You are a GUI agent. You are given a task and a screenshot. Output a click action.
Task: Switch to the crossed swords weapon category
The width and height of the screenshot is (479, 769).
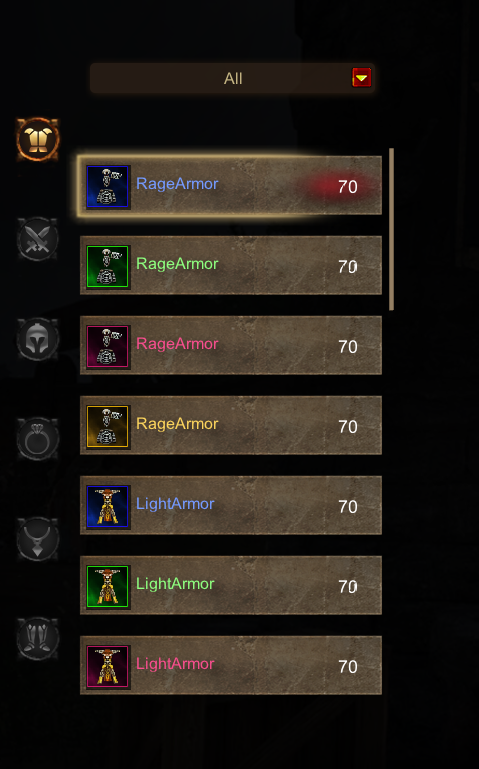[38, 239]
